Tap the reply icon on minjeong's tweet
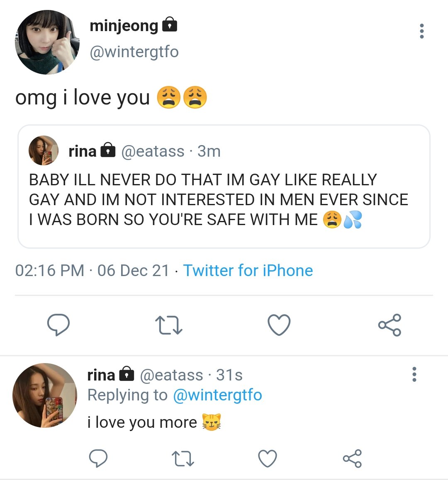This screenshot has height=480, width=448. (x=58, y=325)
